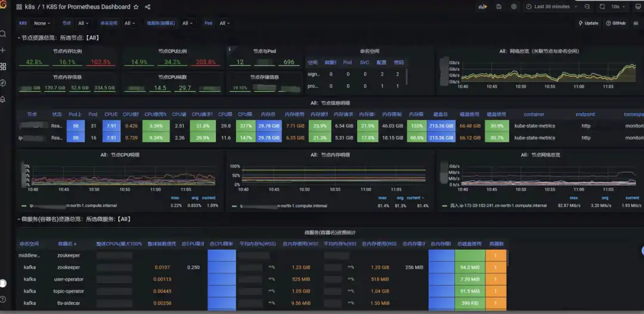
Task: Open the alerting bell icon in sidebar
Action: [x=3, y=100]
